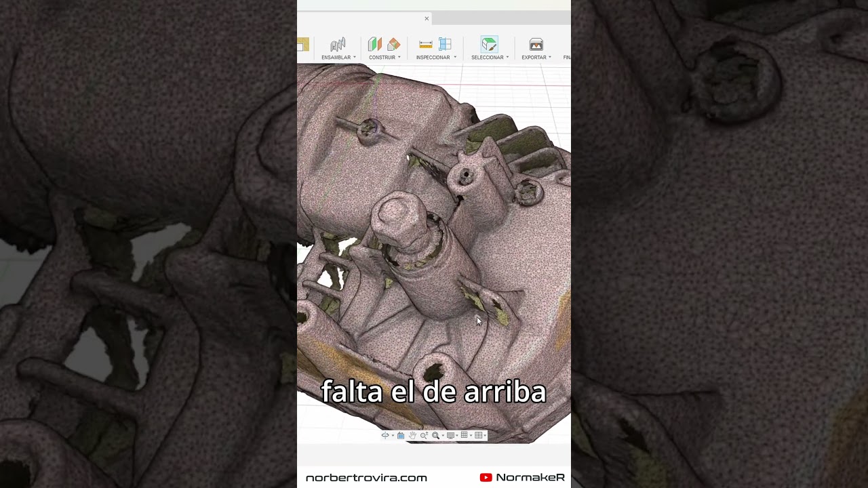Open the Zoom Window dropdown arrow

tap(443, 436)
